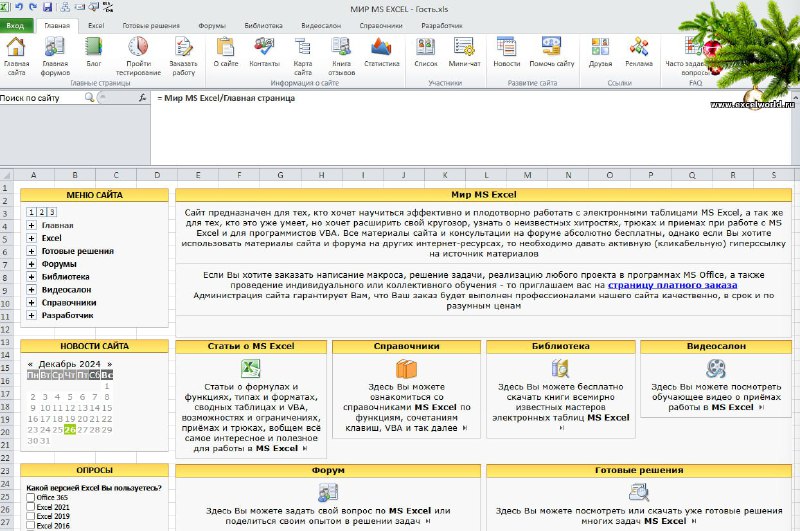Select row header 12
The height and width of the screenshot is (531, 800).
(x=5, y=330)
